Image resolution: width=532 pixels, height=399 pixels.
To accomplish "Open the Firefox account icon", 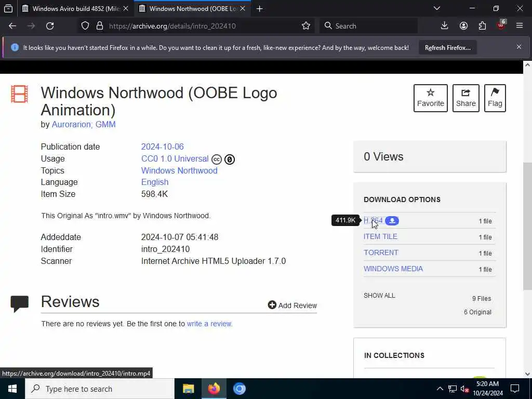I will [x=463, y=26].
